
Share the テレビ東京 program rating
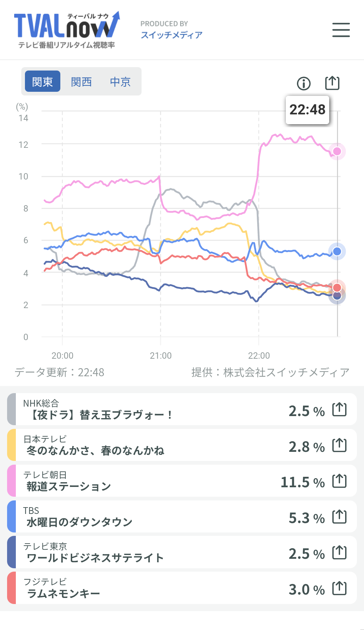coord(339,552)
